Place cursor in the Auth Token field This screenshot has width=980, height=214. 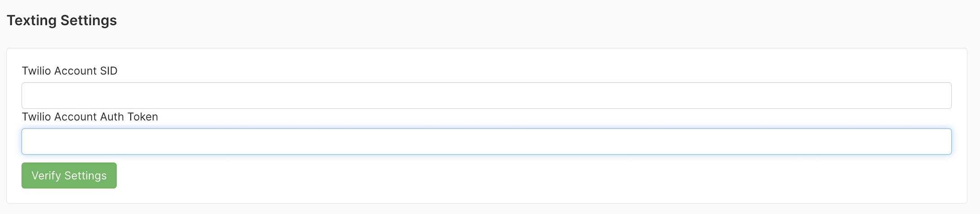(486, 142)
